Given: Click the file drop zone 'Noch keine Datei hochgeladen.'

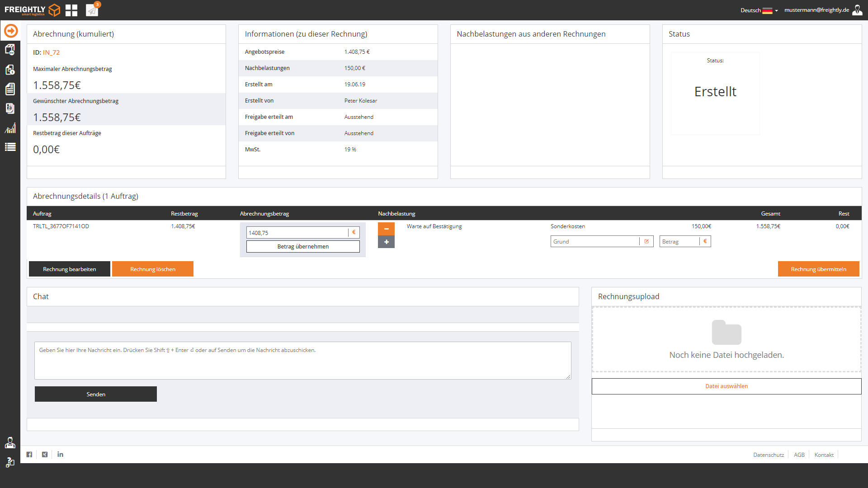Looking at the screenshot, I should click(726, 340).
